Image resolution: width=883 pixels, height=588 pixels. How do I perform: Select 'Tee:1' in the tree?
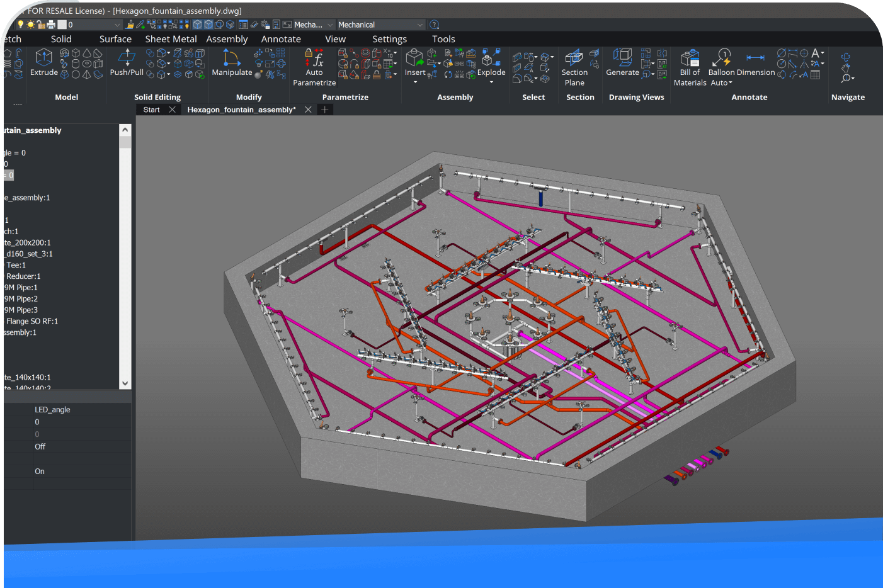[x=16, y=265]
